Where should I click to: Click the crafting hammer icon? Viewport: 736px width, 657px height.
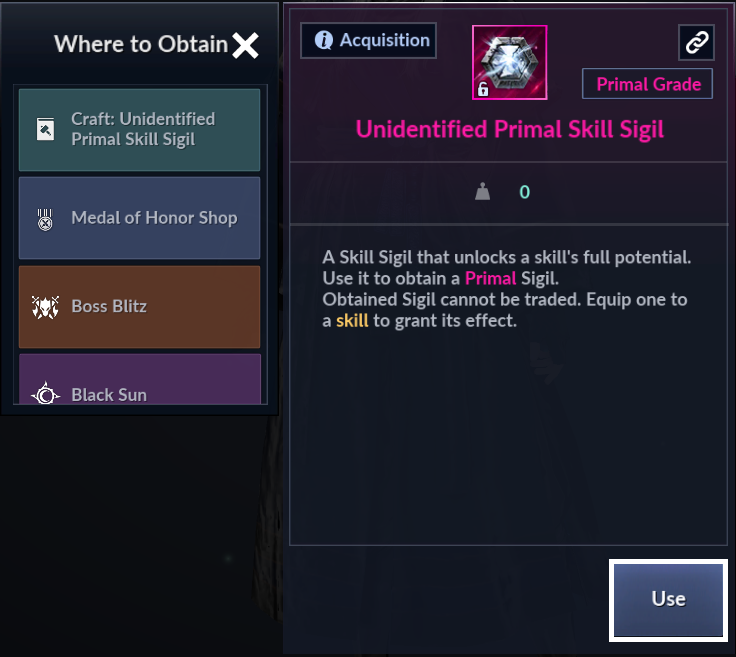click(x=46, y=130)
